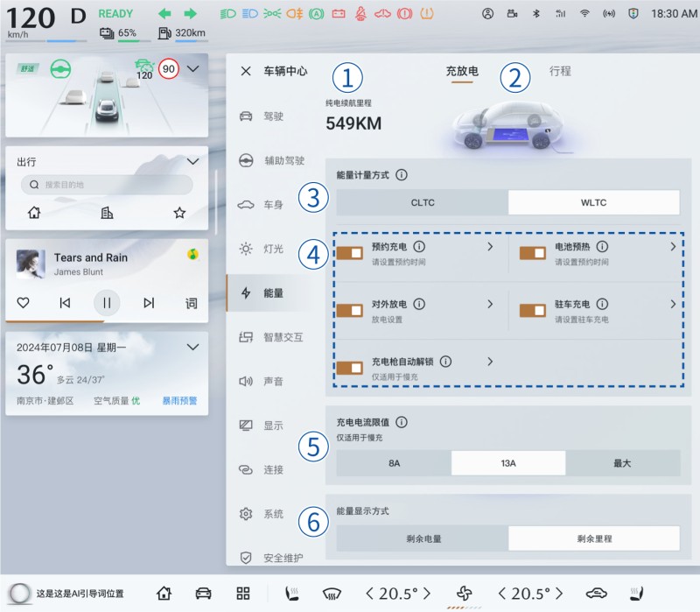Viewport: 700px width, 612px height.
Task: Show info for 预约充电
Action: 419,247
